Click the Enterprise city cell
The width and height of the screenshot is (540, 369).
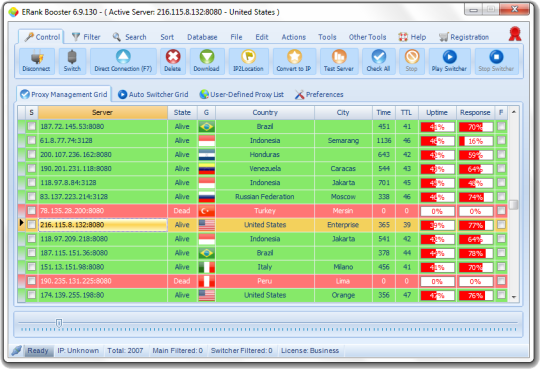coord(343,225)
